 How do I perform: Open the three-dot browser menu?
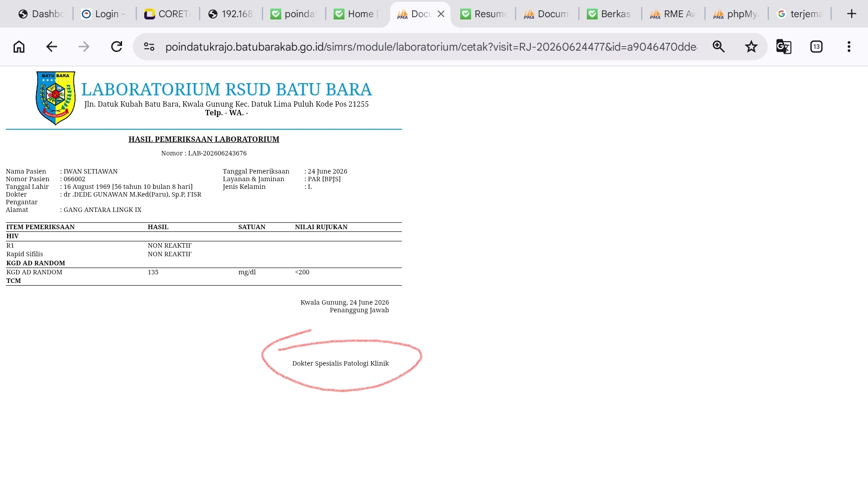[x=849, y=47]
